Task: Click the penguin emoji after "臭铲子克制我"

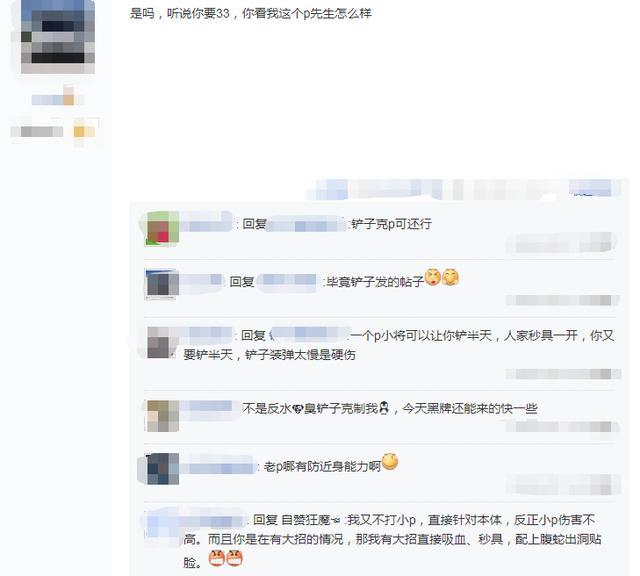Action: [x=384, y=408]
